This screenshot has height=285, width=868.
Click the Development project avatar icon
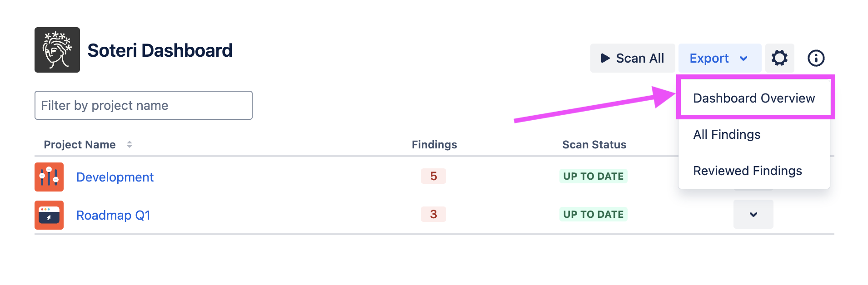(49, 177)
